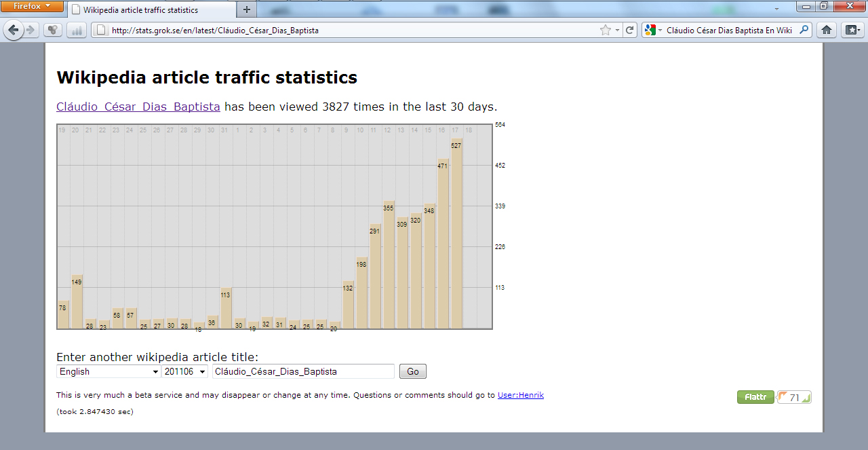Image resolution: width=868 pixels, height=450 pixels.
Task: Click the search magnifier icon
Action: (x=804, y=30)
